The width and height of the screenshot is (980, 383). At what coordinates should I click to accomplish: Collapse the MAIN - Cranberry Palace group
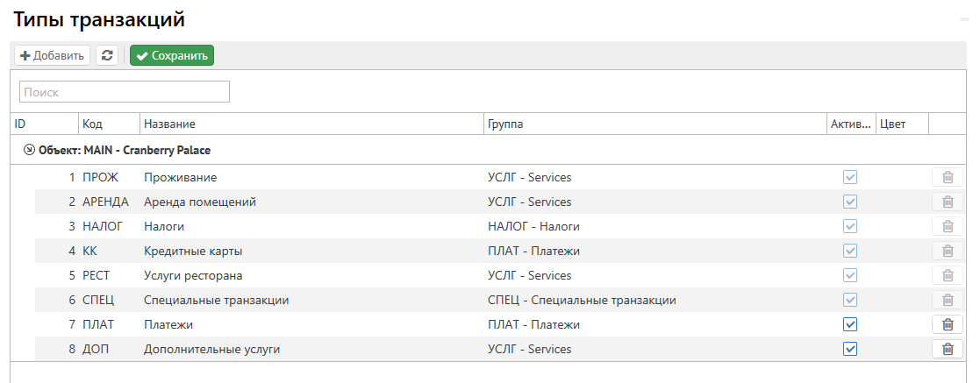pyautogui.click(x=29, y=150)
